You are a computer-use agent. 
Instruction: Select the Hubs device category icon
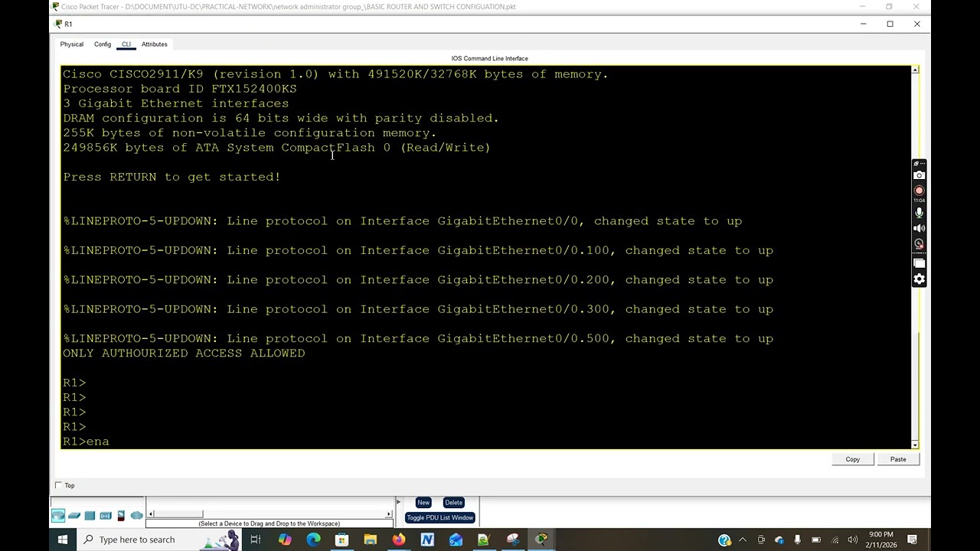pos(90,516)
